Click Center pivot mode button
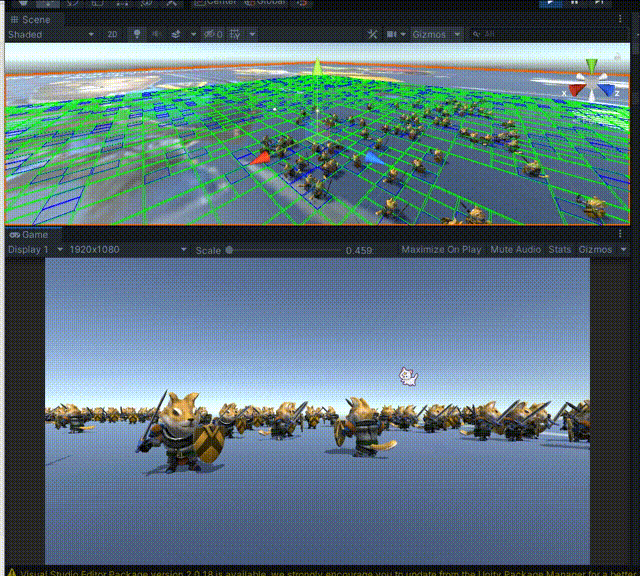Image resolution: width=640 pixels, height=576 pixels. tap(216, 2)
